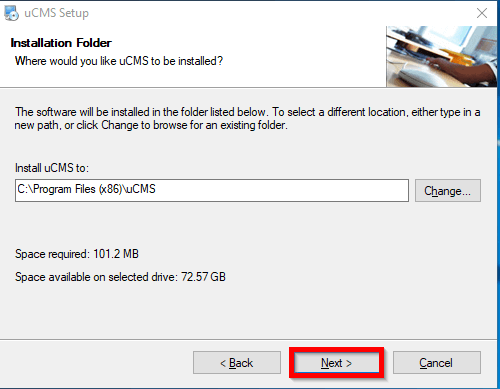Open the folder browser with Change...
This screenshot has height=389, width=500.
click(x=448, y=191)
